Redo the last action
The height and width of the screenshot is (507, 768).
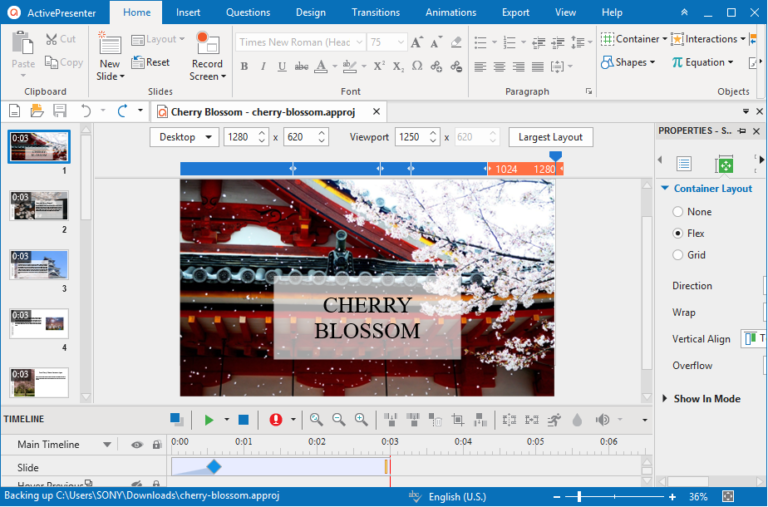pyautogui.click(x=122, y=111)
